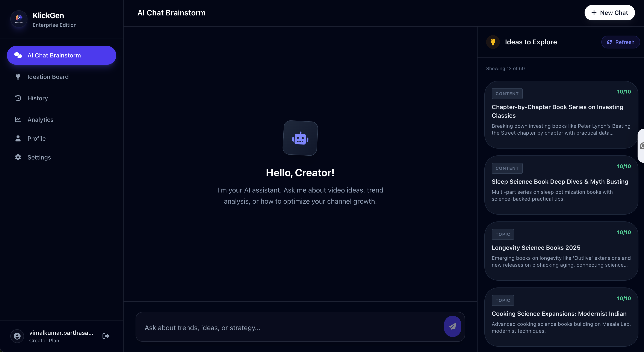Refresh the Ideas to Explore panel

[621, 42]
